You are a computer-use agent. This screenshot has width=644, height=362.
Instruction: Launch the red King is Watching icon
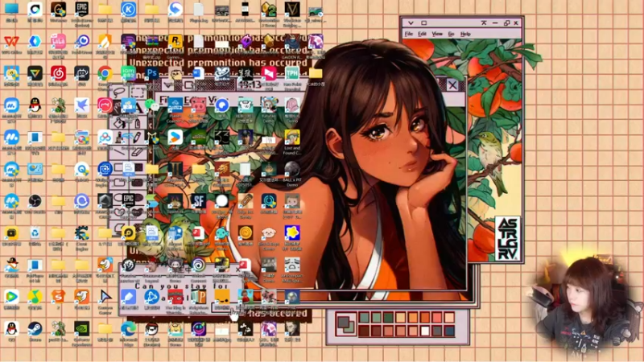[175, 297]
